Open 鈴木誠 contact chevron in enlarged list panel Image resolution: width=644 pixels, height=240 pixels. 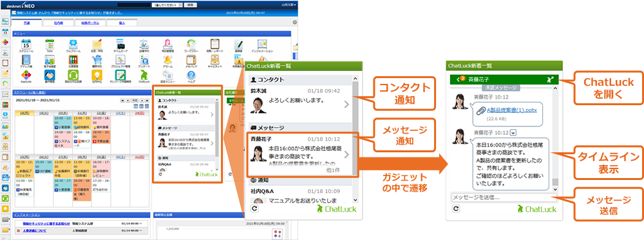346,105
